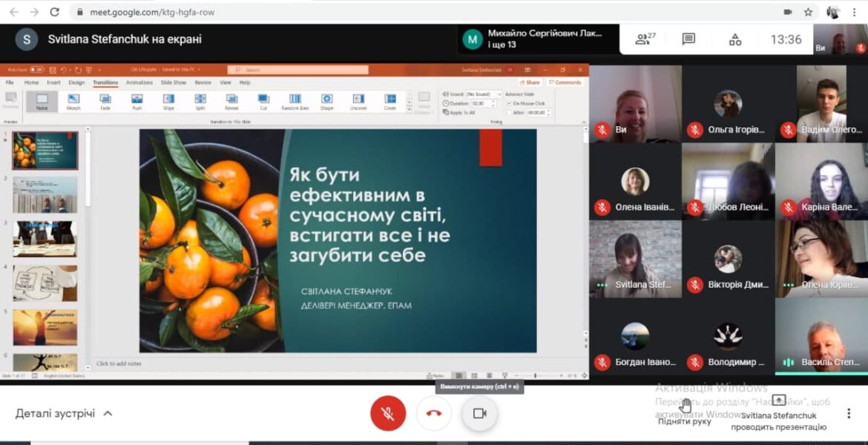Open the Effect Options dropdown
868x445 pixels.
[x=424, y=104]
